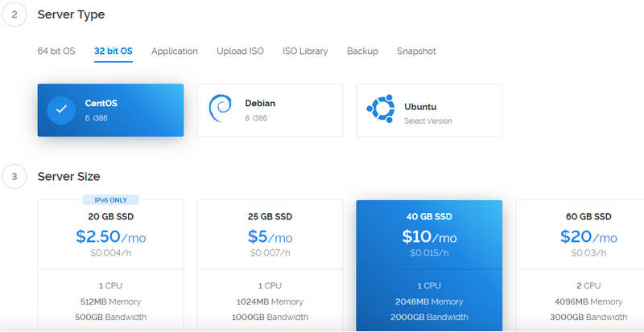This screenshot has width=644, height=332.
Task: Open the ISO Library tab
Action: [305, 51]
